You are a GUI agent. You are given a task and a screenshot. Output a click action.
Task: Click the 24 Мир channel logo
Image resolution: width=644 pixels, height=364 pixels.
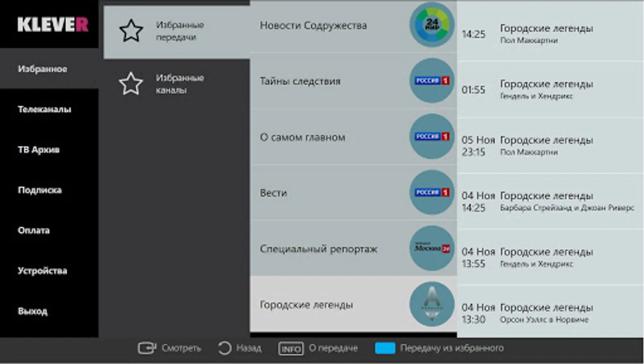(432, 25)
